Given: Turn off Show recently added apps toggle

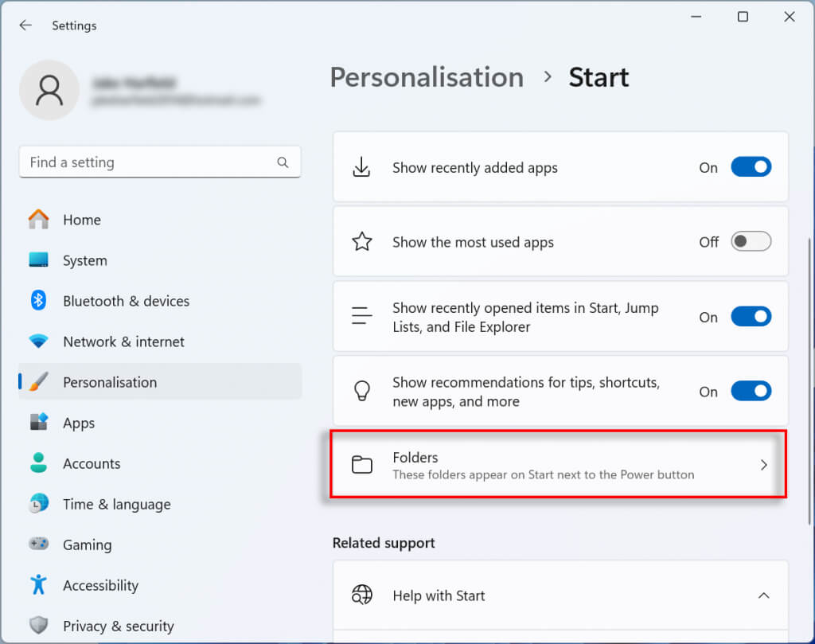Looking at the screenshot, I should (751, 167).
